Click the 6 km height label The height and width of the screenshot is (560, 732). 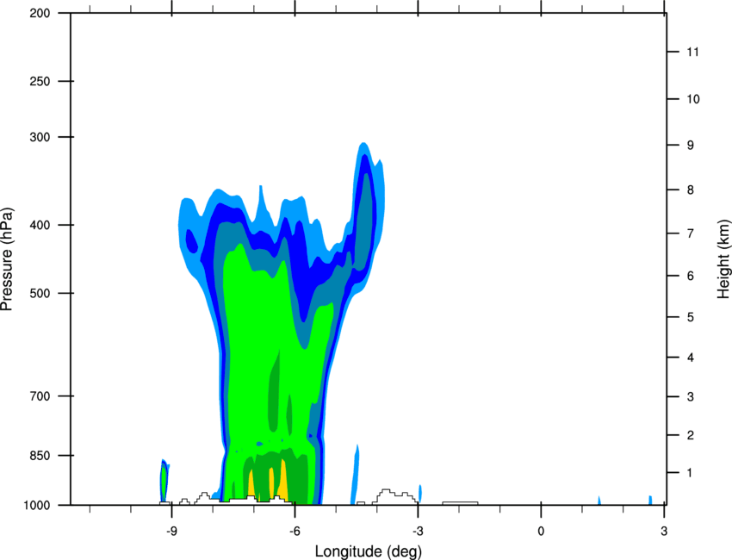(691, 276)
